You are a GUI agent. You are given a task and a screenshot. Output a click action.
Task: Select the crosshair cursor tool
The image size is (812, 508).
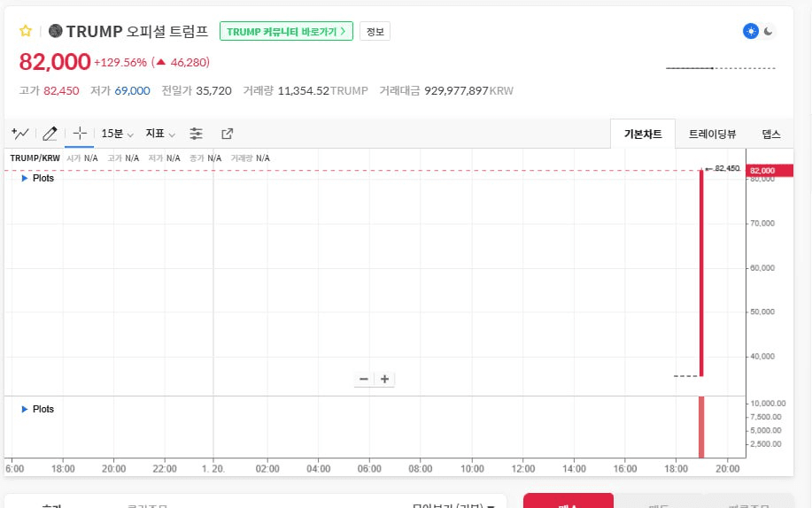coord(80,134)
